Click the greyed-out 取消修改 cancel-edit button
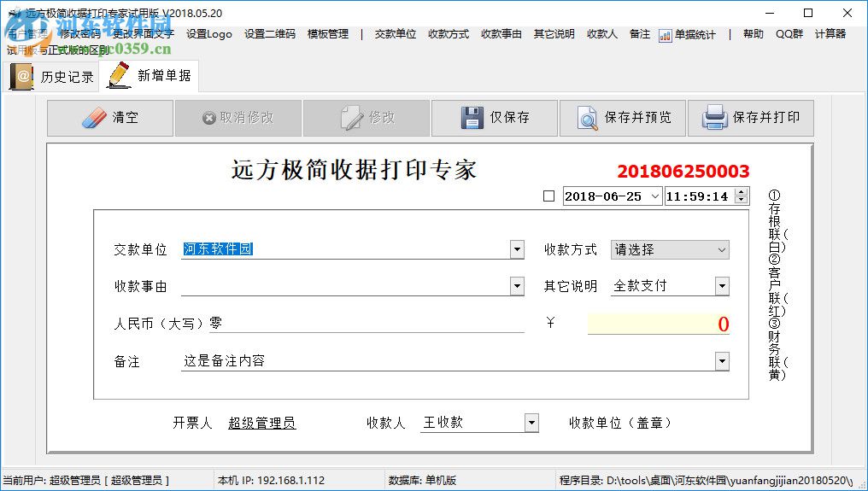 tap(238, 118)
